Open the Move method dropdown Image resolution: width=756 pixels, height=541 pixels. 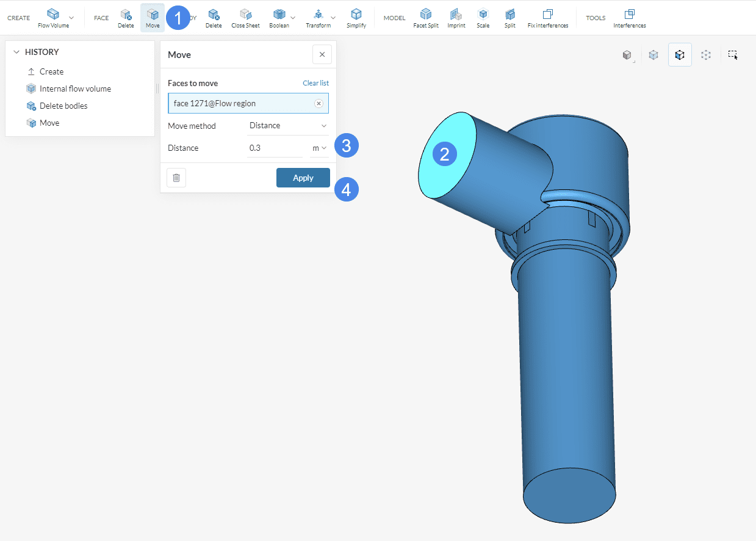point(288,126)
